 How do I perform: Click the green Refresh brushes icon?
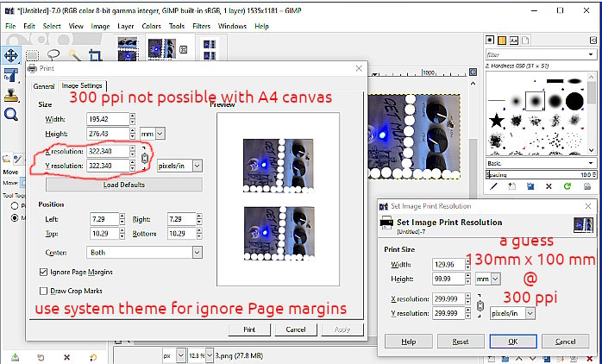click(x=567, y=186)
